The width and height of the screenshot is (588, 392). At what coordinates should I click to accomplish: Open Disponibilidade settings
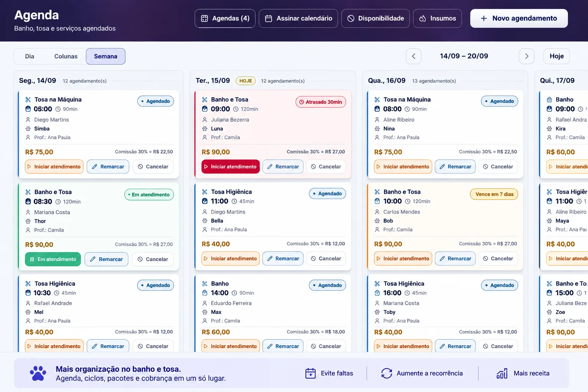coord(376,18)
